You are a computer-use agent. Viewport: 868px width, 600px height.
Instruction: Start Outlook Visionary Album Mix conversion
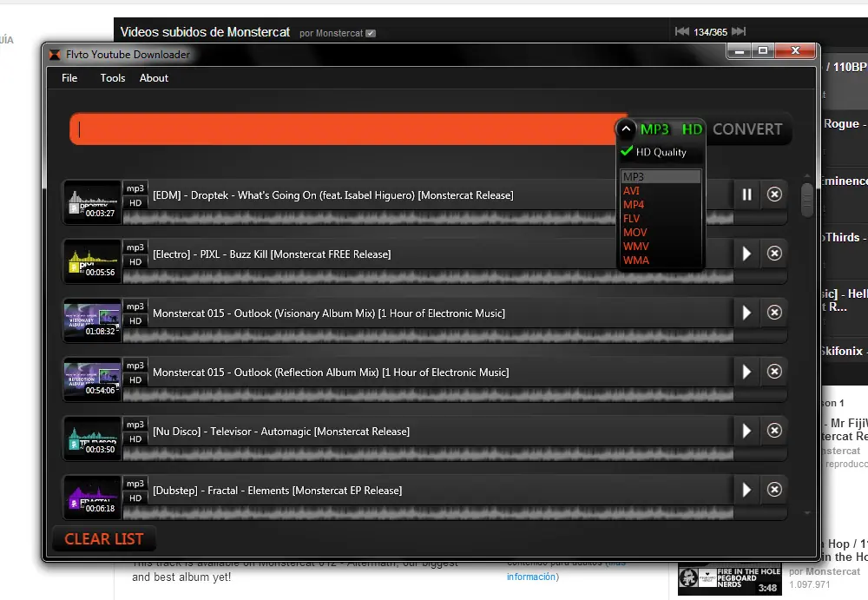click(746, 313)
